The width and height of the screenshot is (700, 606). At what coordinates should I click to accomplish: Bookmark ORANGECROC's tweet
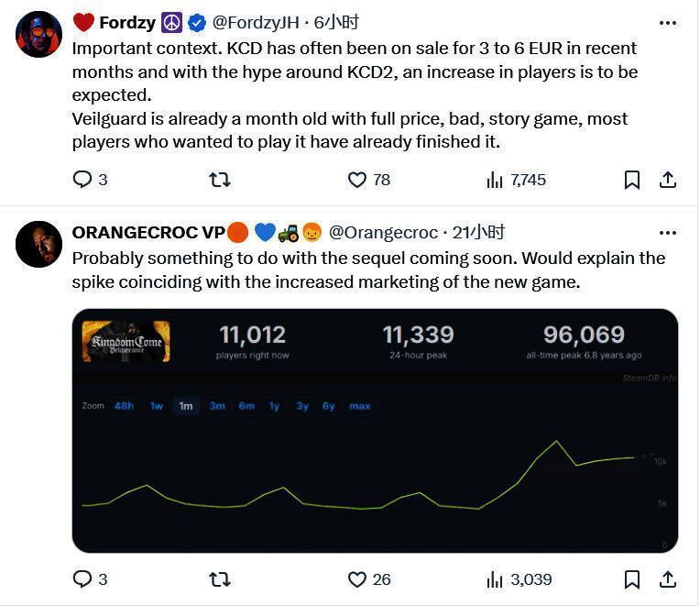pyautogui.click(x=632, y=578)
